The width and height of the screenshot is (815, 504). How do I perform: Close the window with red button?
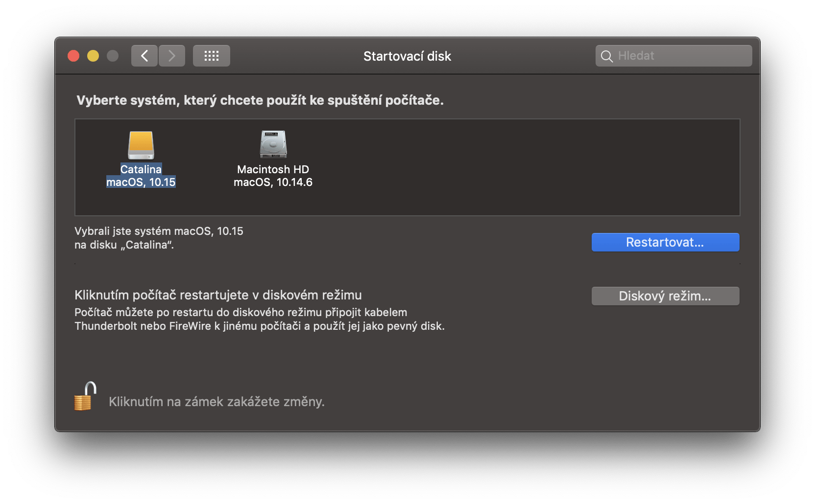click(x=73, y=56)
